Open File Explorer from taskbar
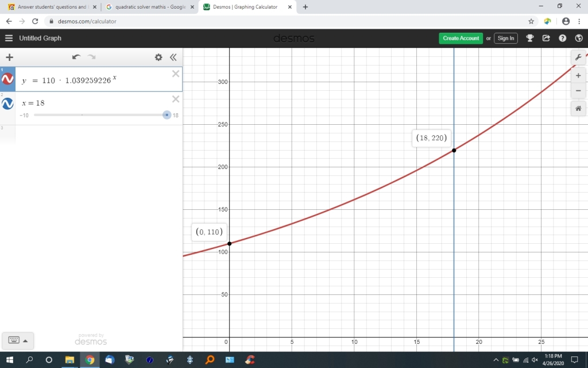Screen dimensions: 588x368 point(69,360)
